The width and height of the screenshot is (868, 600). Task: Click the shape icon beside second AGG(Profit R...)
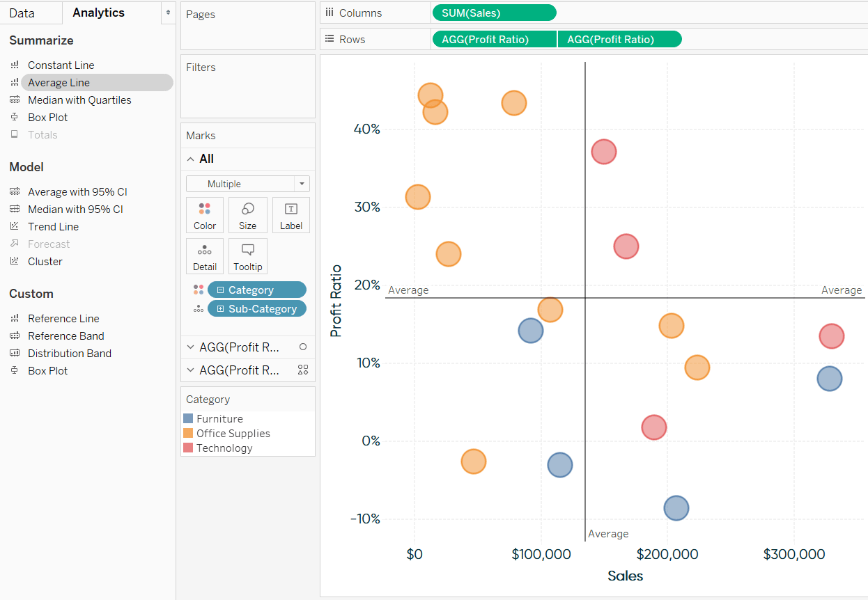pos(302,370)
